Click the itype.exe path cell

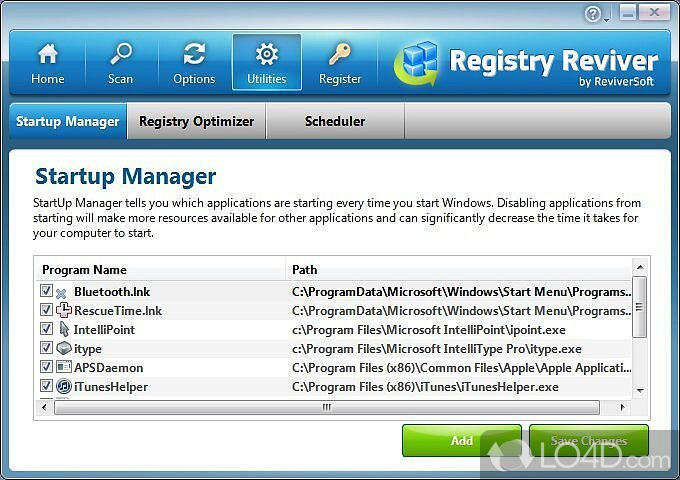tap(437, 349)
